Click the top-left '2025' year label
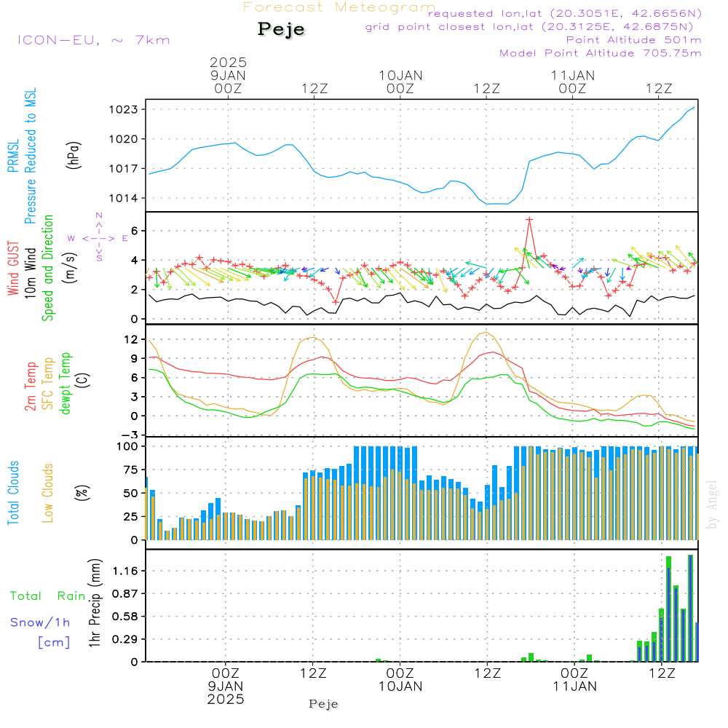The image size is (728, 728). pyautogui.click(x=228, y=62)
